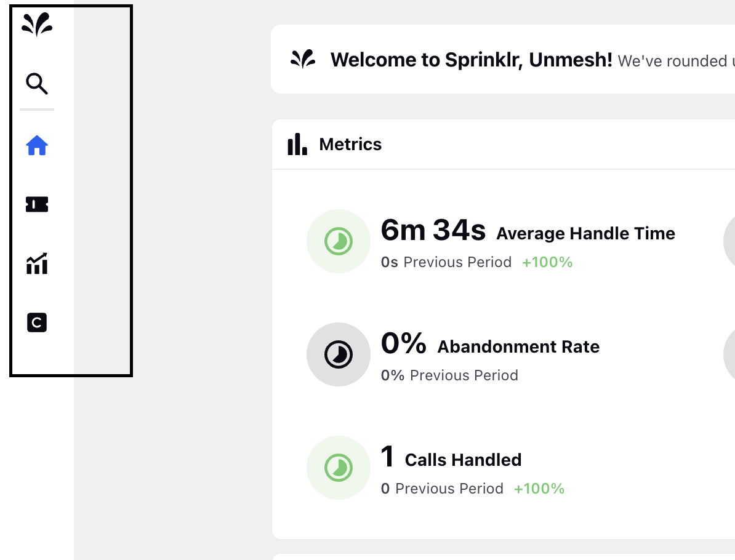Viewport: 735px width, 560px height.
Task: Click the Sprinklr logo beside Welcome message
Action: click(303, 60)
